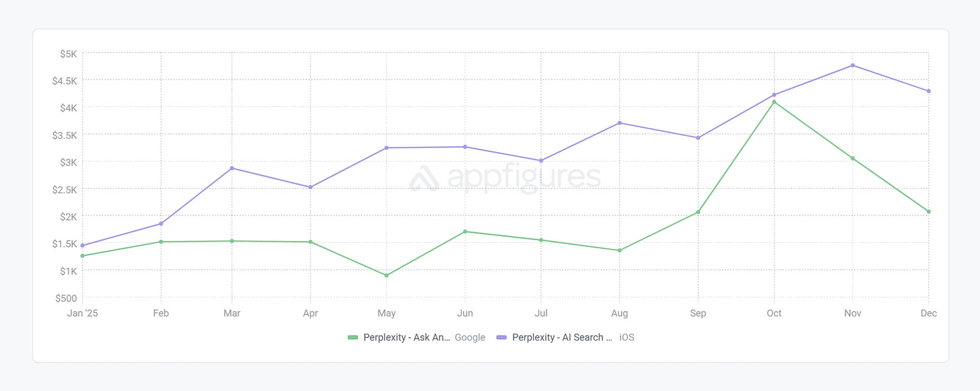Click the $5K y-axis label
980x391 pixels.
(x=68, y=53)
